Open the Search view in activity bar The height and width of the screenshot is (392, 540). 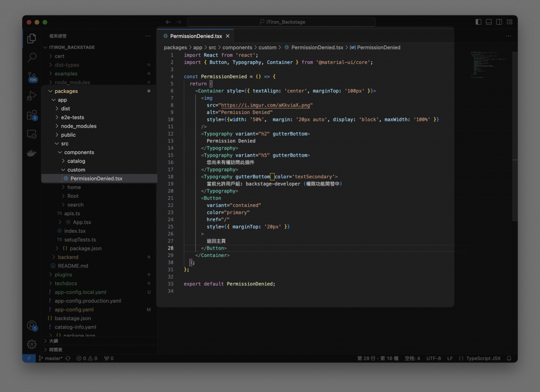click(32, 57)
